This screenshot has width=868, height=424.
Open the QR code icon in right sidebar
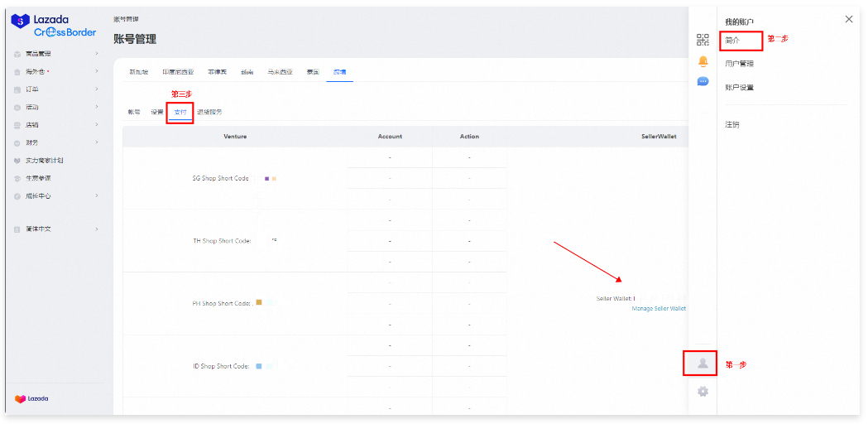click(703, 40)
